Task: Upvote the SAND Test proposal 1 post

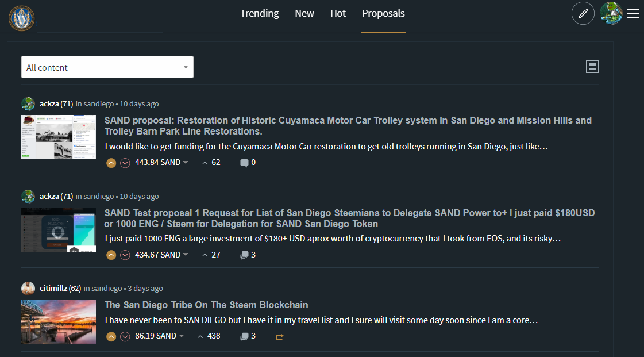Action: pos(111,255)
